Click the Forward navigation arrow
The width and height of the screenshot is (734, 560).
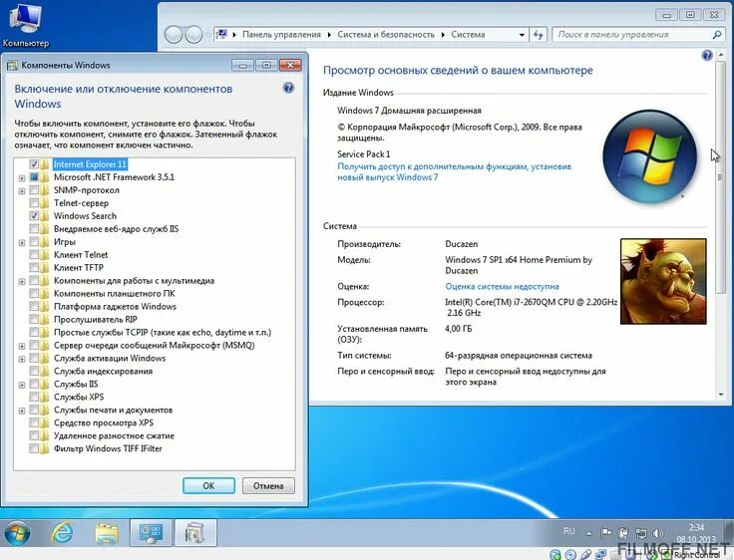tap(193, 35)
